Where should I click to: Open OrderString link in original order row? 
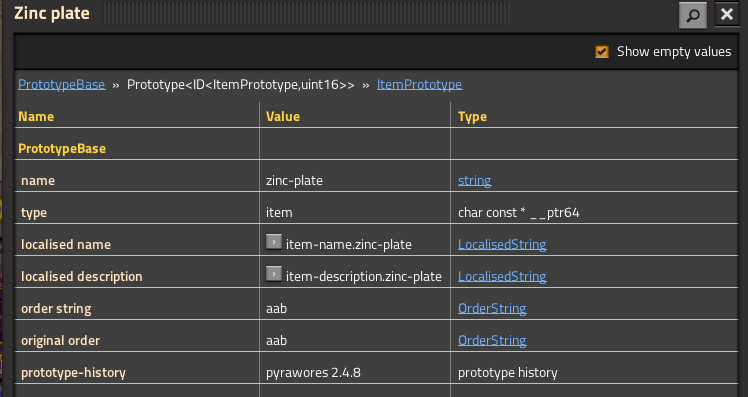coord(492,340)
